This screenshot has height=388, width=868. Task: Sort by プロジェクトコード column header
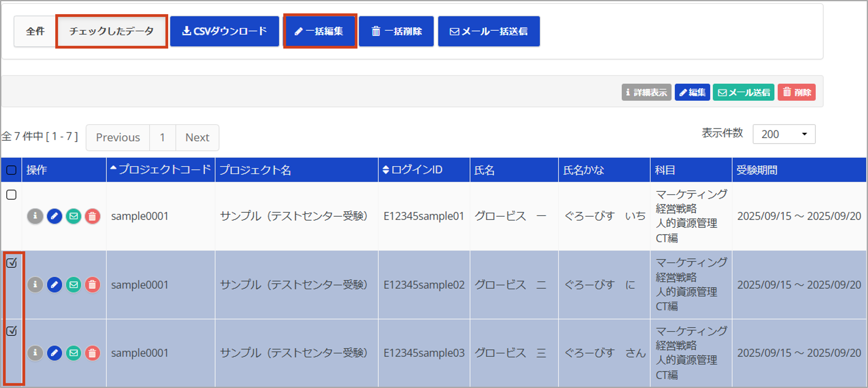click(x=160, y=169)
